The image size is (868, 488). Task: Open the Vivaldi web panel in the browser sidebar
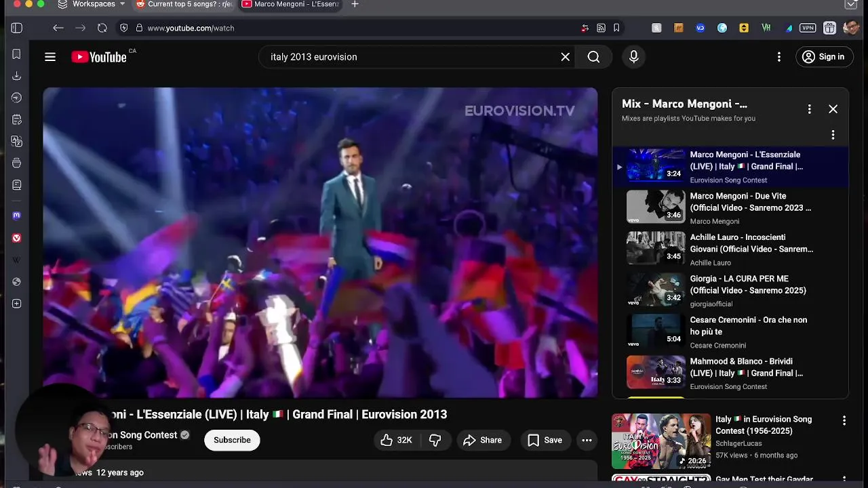pyautogui.click(x=16, y=238)
